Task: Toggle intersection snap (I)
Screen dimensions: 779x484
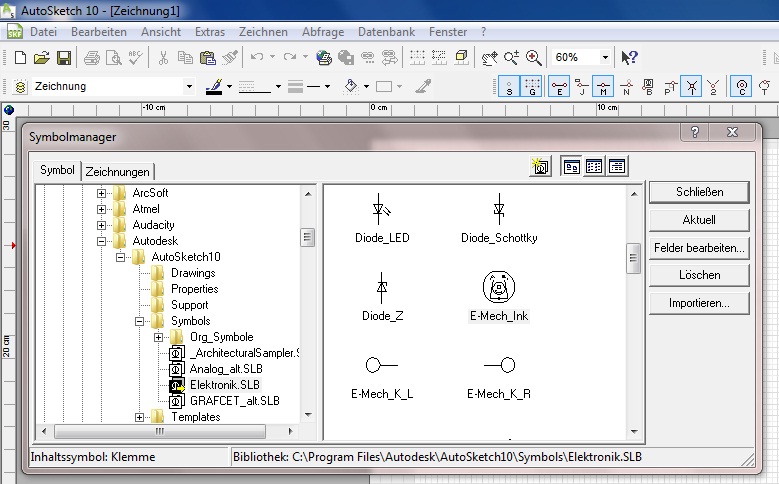Action: [x=692, y=86]
